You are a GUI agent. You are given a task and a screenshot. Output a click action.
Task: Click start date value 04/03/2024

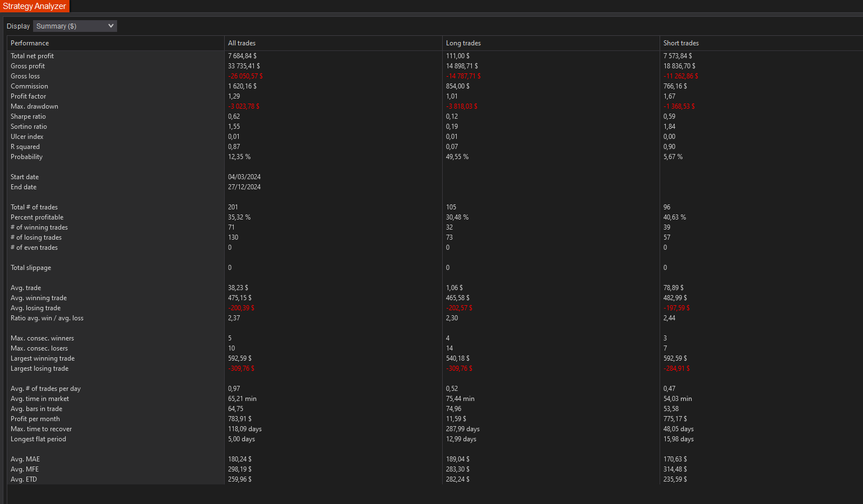(244, 177)
